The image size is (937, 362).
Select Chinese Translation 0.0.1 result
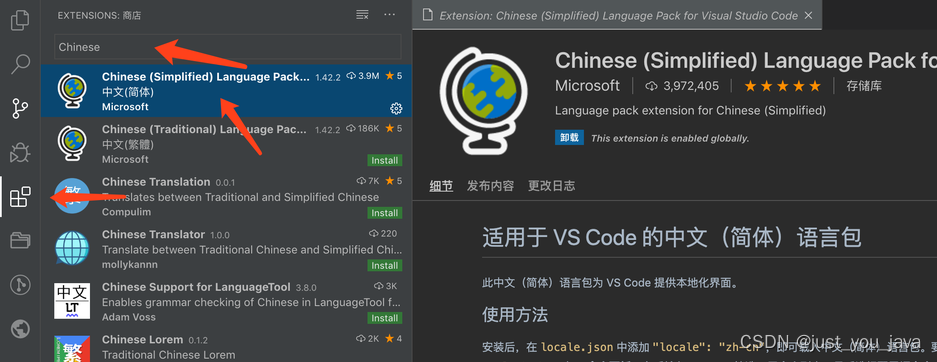tap(226, 196)
